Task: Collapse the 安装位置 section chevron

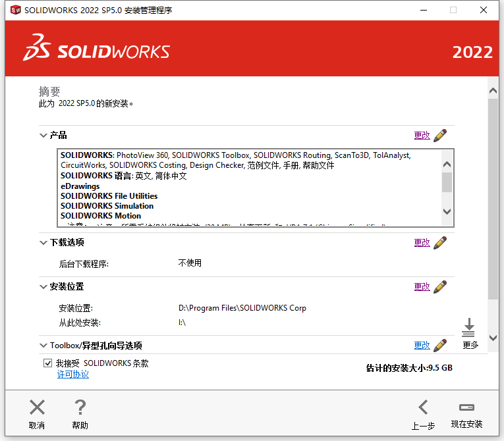Action: pos(43,287)
